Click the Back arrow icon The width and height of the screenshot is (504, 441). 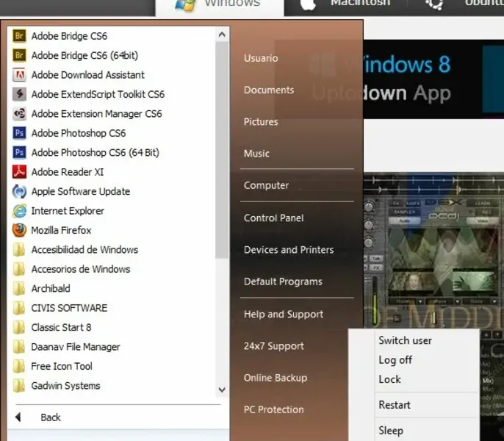pyautogui.click(x=18, y=417)
